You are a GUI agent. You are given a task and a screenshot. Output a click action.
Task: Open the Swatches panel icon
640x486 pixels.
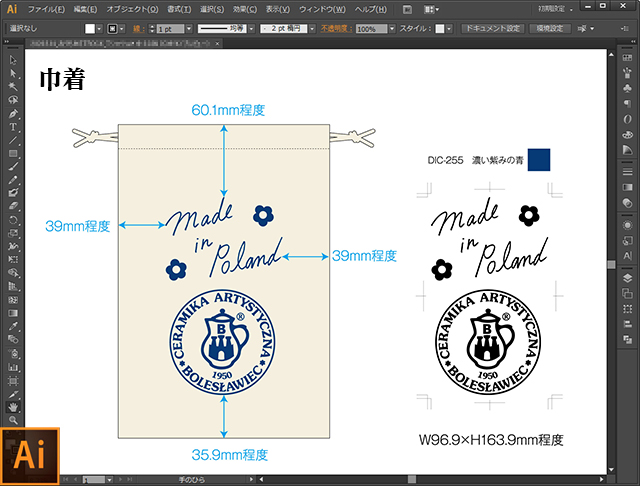point(627,58)
